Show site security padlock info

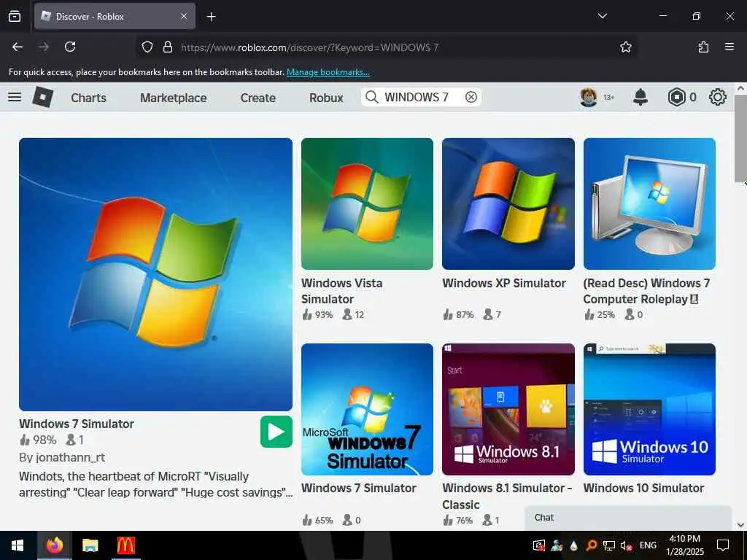click(167, 47)
